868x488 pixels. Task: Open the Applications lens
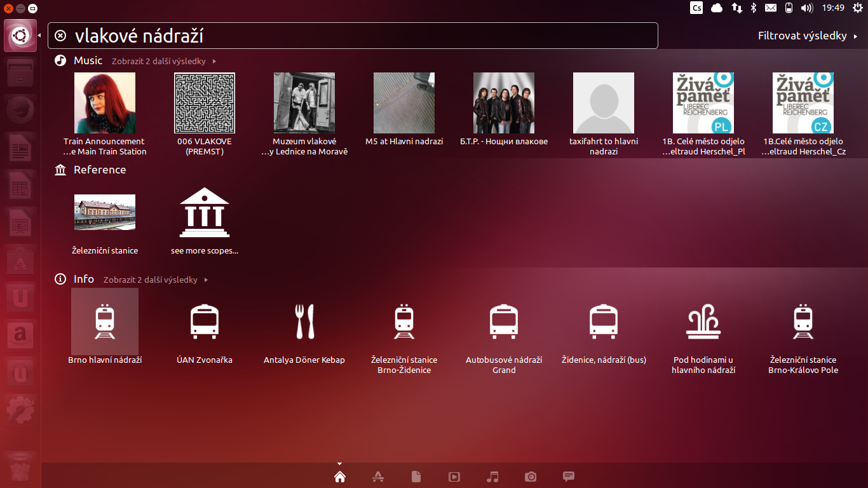click(x=378, y=477)
